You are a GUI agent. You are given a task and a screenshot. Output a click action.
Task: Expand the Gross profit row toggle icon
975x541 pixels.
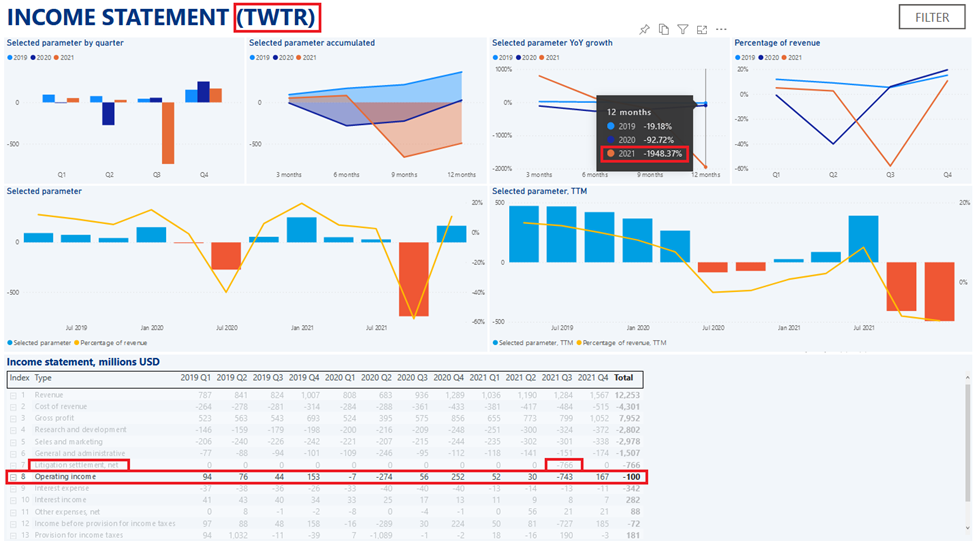[13, 418]
